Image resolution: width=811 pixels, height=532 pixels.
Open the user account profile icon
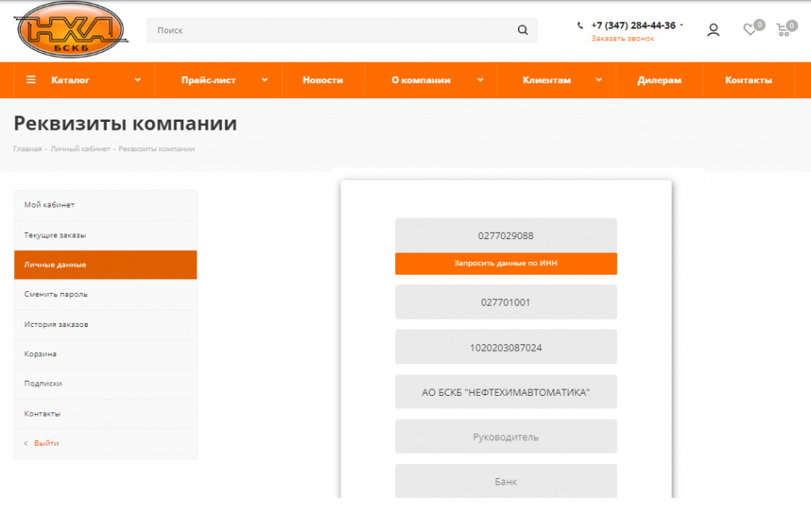(x=714, y=30)
